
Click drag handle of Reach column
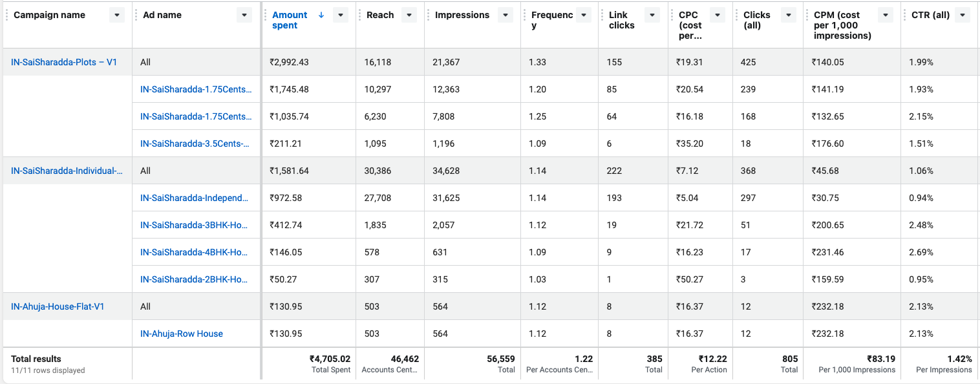(x=359, y=15)
